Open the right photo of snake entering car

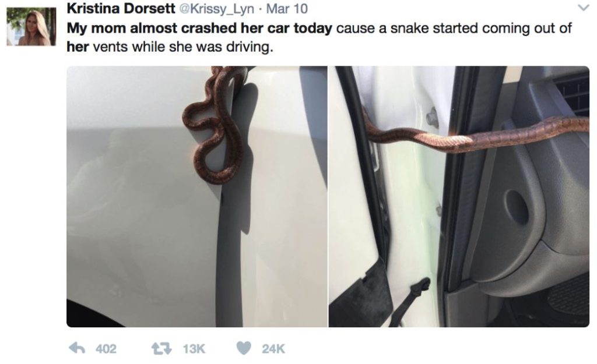[x=459, y=197]
